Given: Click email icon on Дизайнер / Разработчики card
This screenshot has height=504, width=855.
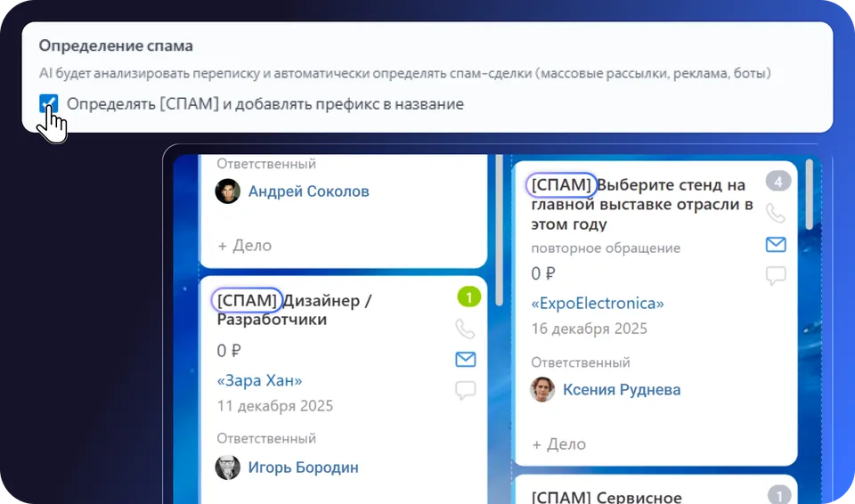Looking at the screenshot, I should (x=465, y=360).
